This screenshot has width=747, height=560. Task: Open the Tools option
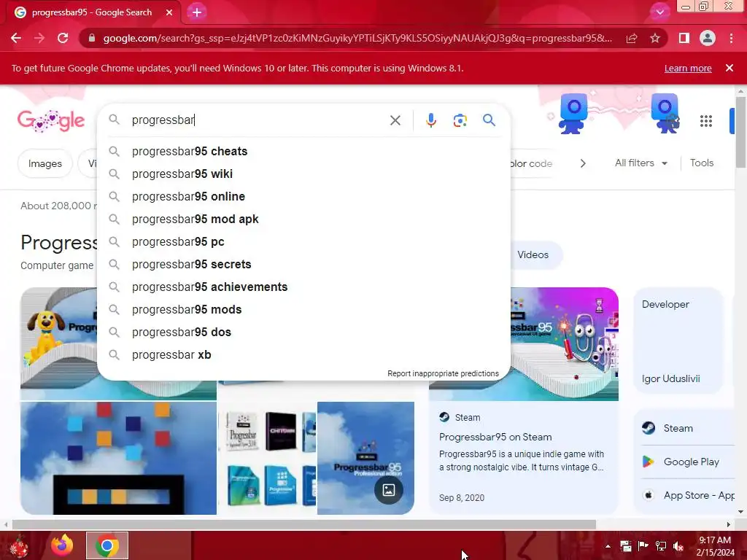click(x=702, y=163)
